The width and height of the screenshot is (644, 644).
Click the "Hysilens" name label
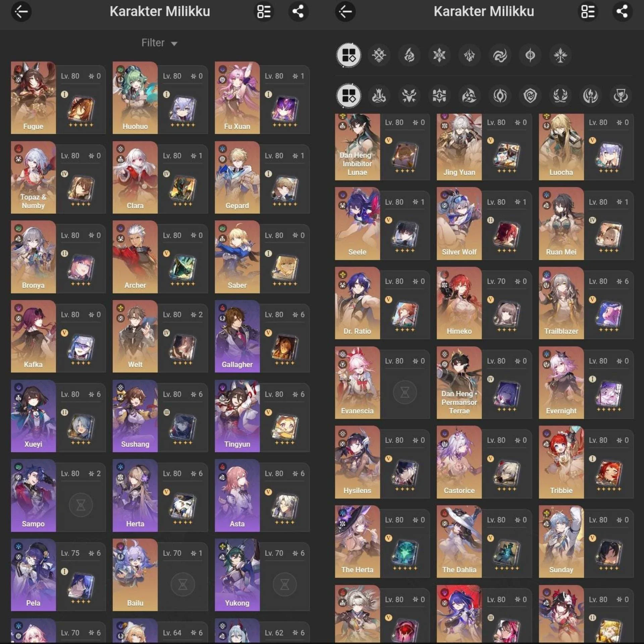[x=357, y=490]
